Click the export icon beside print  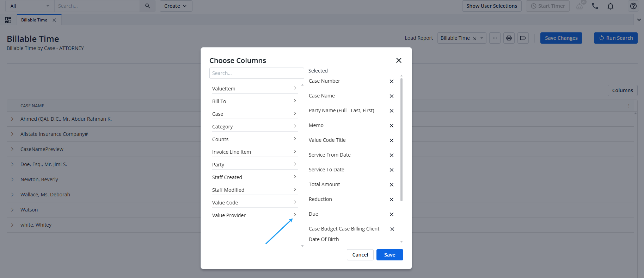tap(523, 38)
